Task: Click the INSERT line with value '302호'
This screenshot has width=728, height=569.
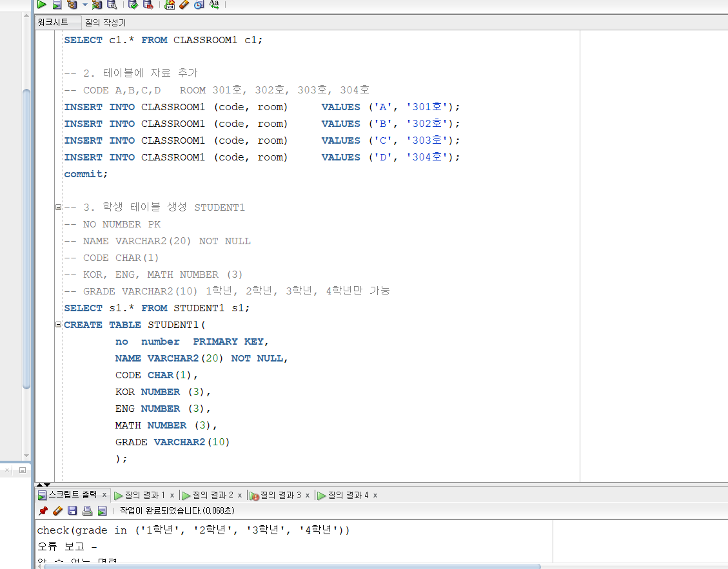Action: [262, 124]
